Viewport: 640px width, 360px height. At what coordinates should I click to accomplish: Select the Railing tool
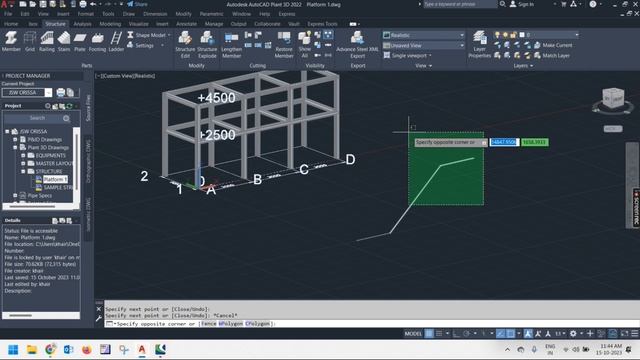click(x=47, y=42)
